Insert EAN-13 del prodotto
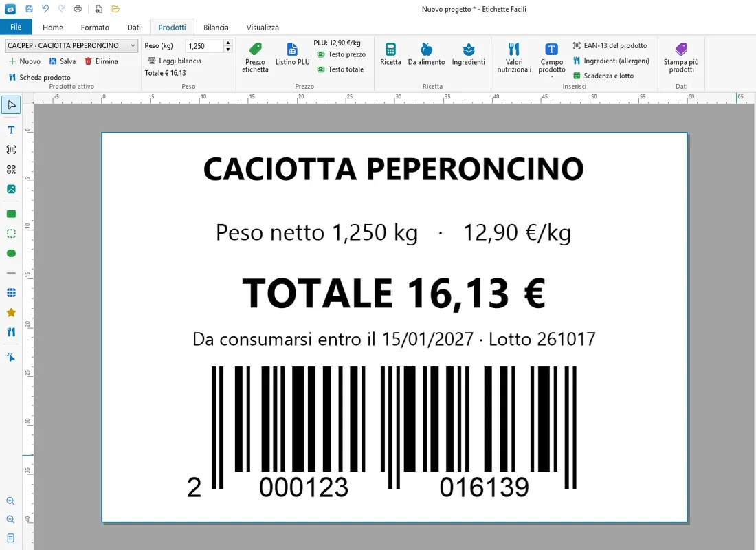 coord(610,45)
